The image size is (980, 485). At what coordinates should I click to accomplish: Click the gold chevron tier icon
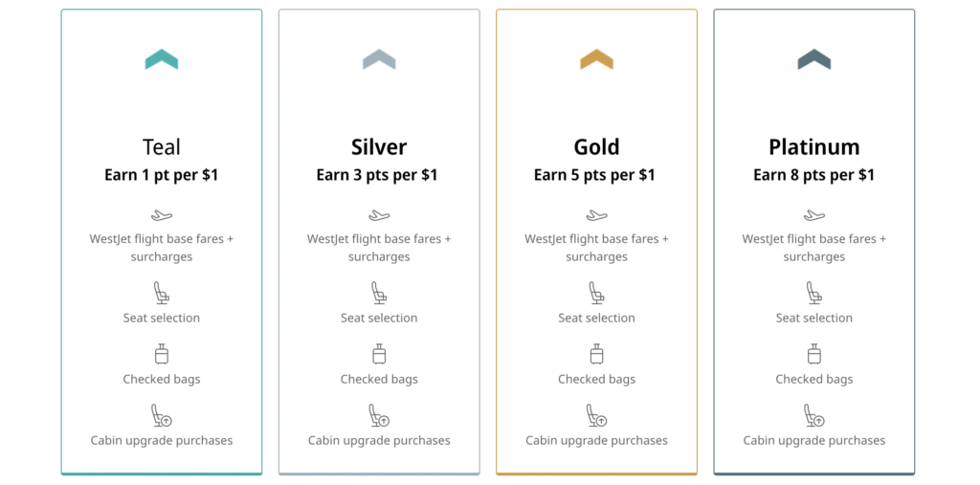click(x=596, y=59)
